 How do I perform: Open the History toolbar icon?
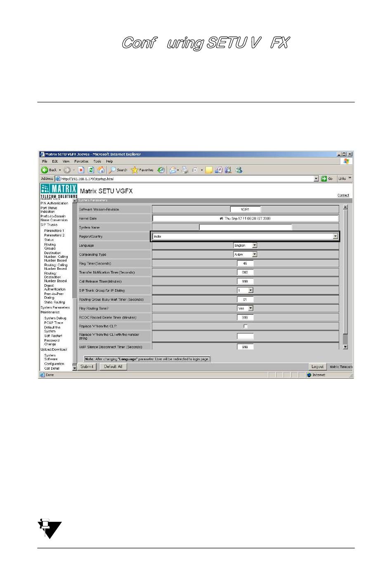[x=161, y=170]
